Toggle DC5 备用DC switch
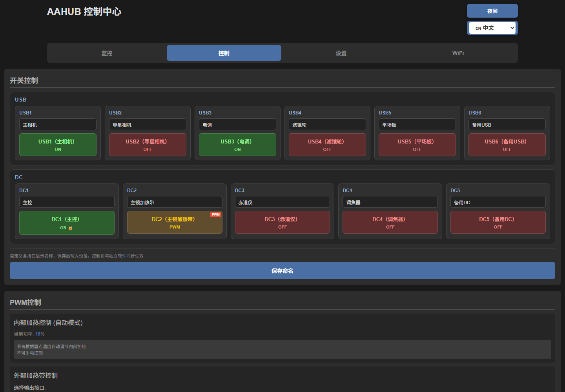Screen dimensions: 565x392 point(498,222)
